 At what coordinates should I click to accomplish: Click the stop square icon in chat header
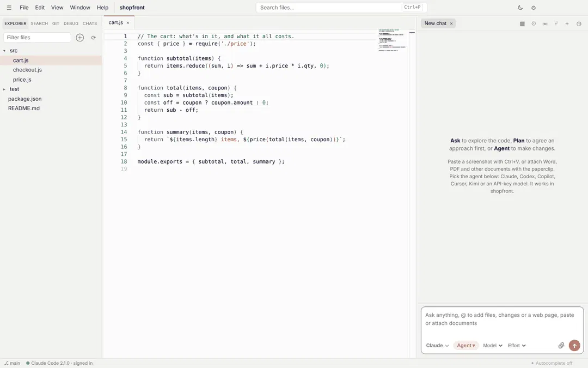(x=522, y=23)
